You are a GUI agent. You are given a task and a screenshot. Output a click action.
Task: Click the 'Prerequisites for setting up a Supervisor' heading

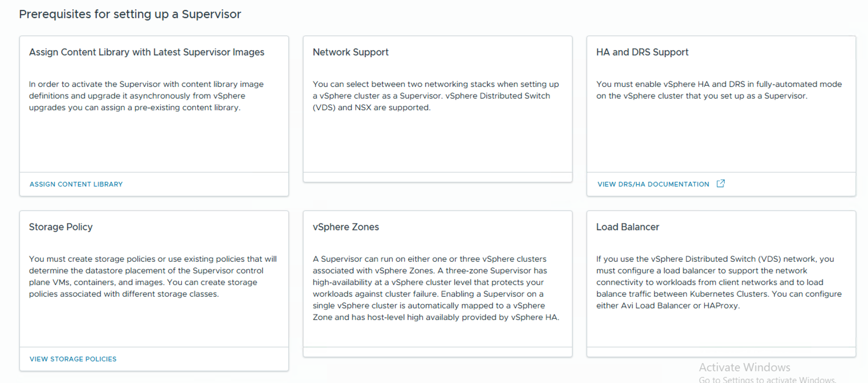(x=130, y=14)
